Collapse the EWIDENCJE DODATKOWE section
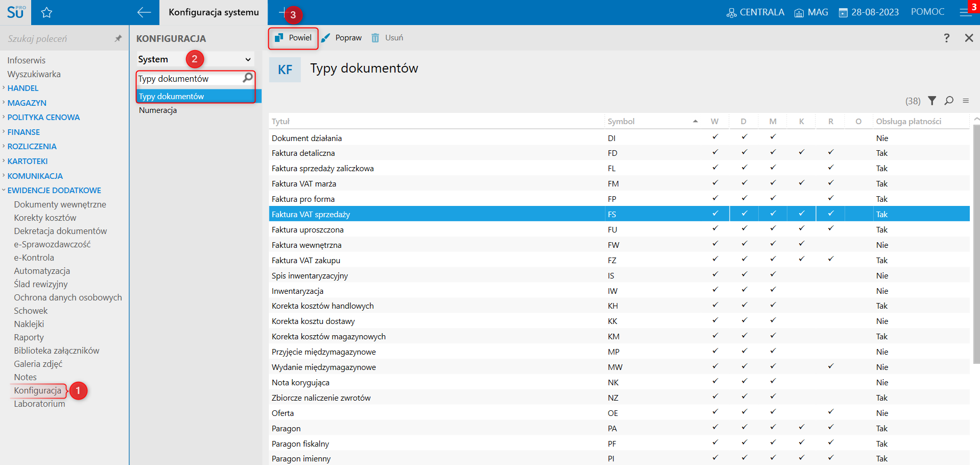 click(x=54, y=190)
